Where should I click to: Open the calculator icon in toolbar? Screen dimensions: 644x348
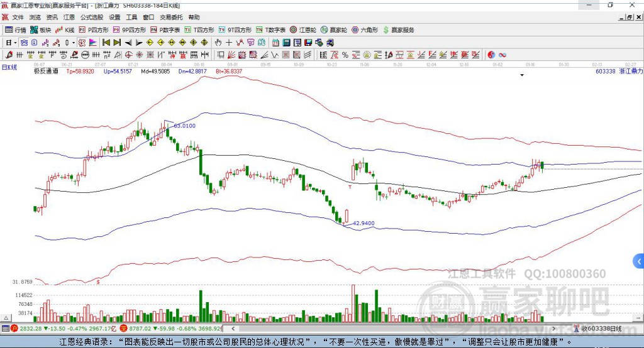(286, 43)
